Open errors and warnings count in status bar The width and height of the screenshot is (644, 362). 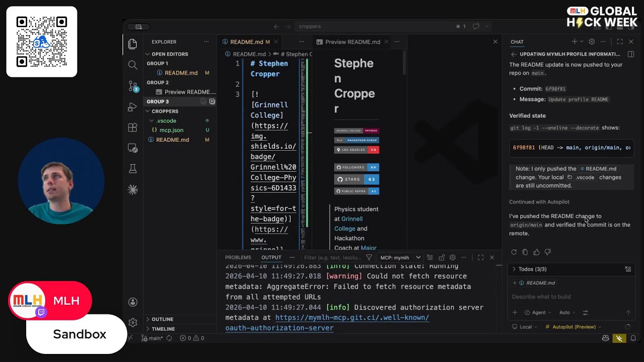pyautogui.click(x=192, y=338)
